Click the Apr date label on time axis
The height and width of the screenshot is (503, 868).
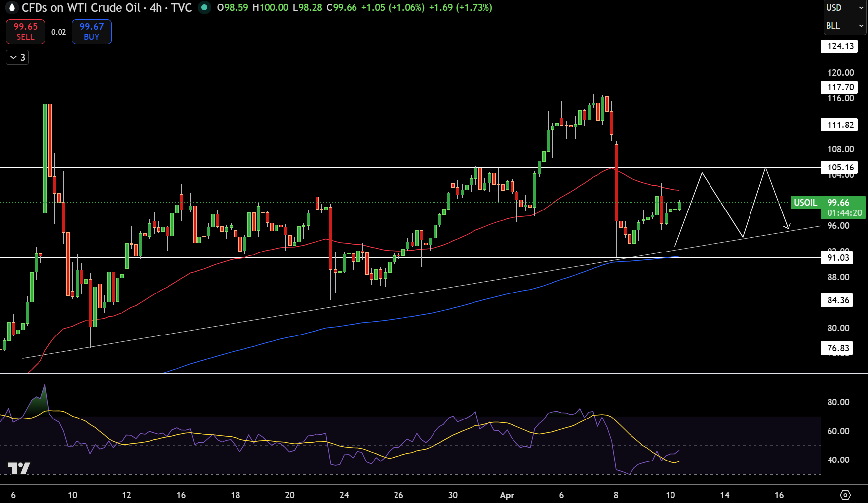[507, 495]
